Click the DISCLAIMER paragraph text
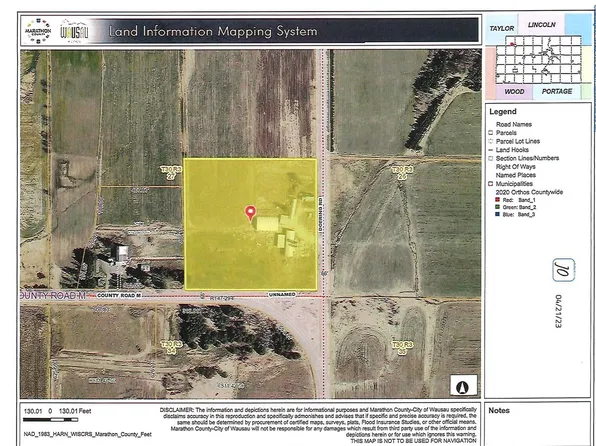Screen dimensions: 596x446 (318, 425)
